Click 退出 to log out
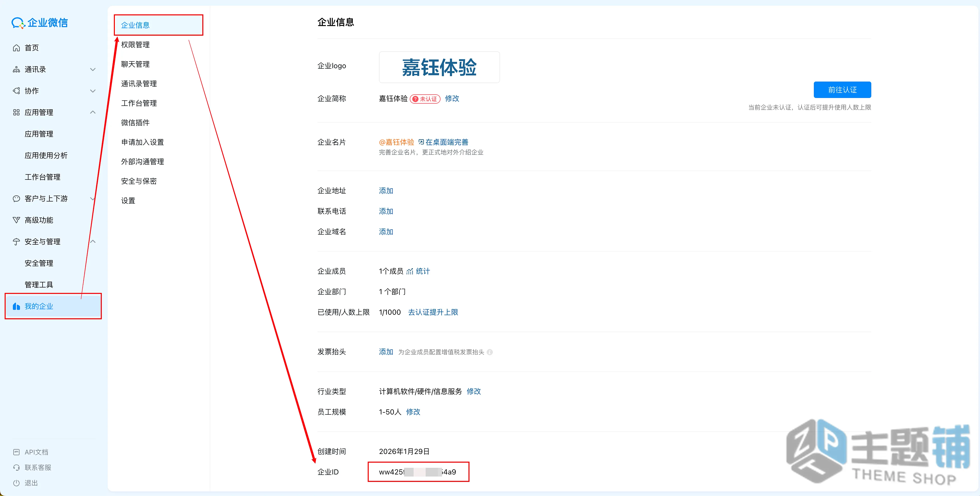The height and width of the screenshot is (496, 980). point(31,483)
